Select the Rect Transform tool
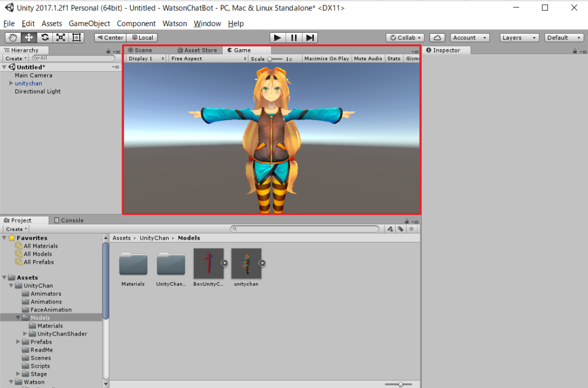The height and width of the screenshot is (388, 588). tap(76, 37)
